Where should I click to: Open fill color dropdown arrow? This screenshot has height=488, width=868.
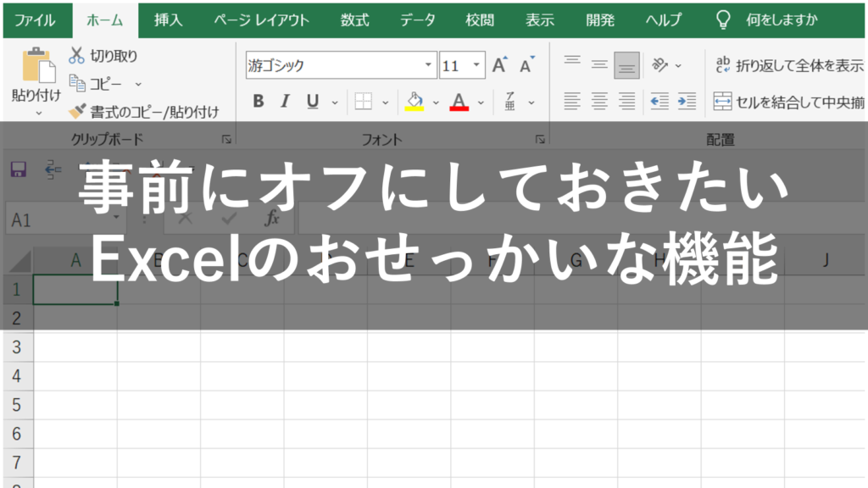click(436, 103)
